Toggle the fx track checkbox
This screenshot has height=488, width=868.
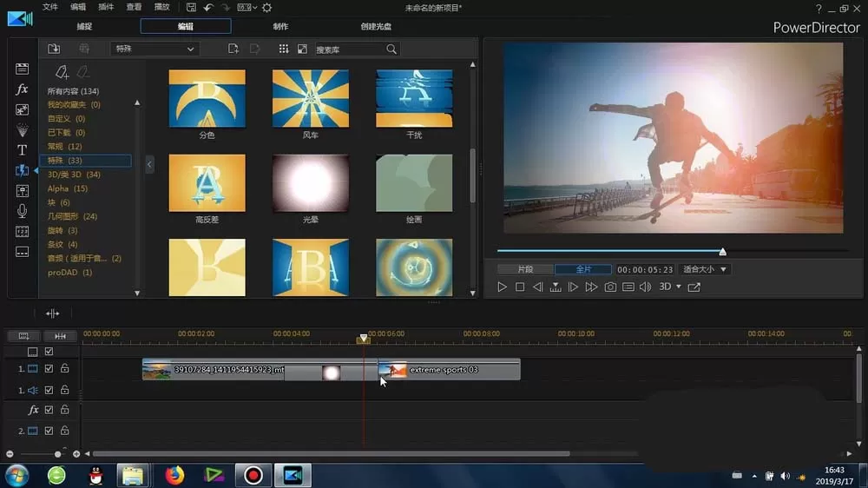(49, 410)
